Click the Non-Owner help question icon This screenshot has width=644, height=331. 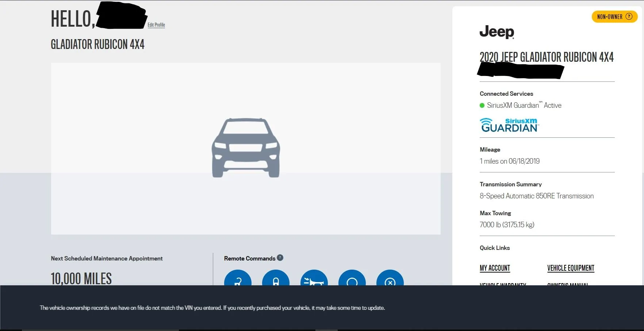click(629, 16)
